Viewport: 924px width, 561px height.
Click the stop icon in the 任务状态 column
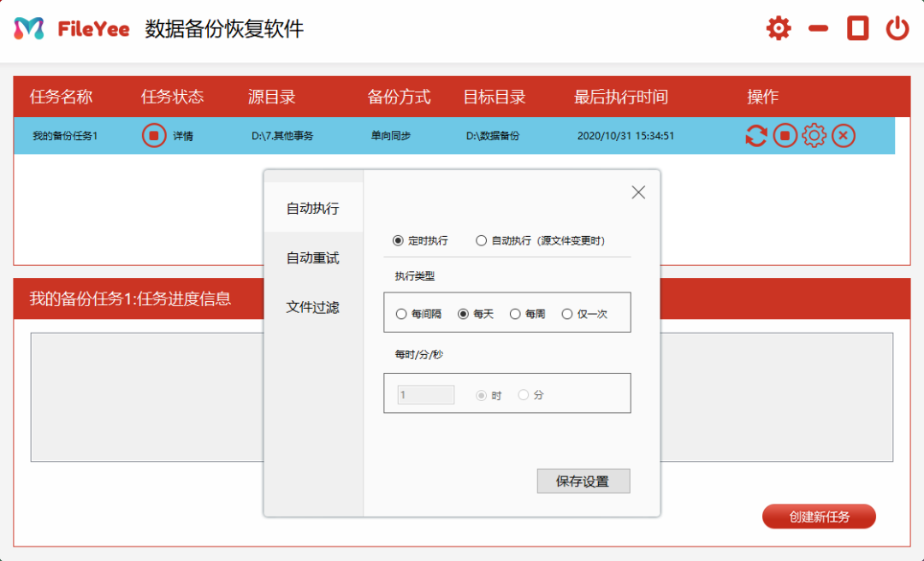(x=154, y=136)
